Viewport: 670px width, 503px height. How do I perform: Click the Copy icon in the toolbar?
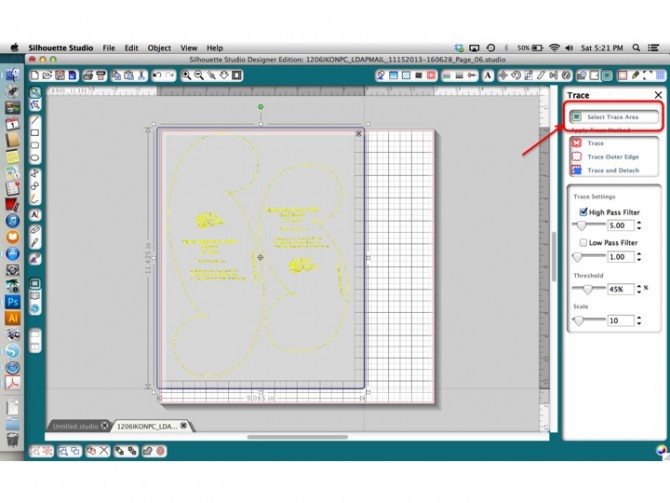(x=116, y=76)
